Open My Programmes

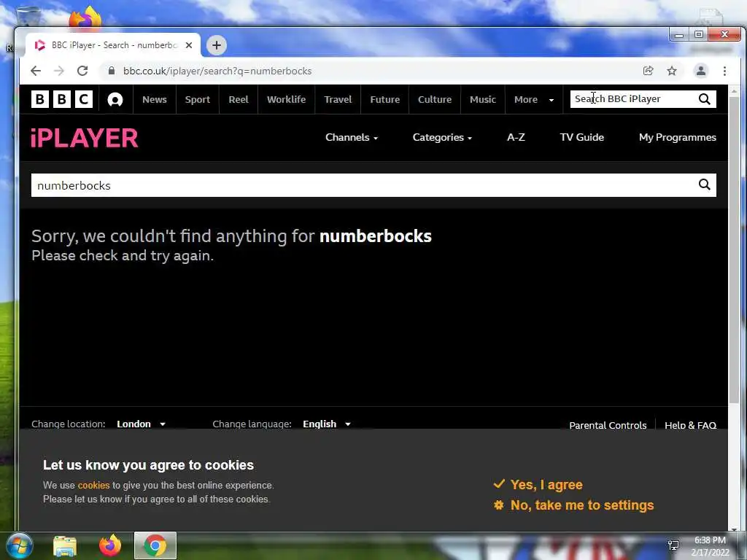click(x=678, y=137)
